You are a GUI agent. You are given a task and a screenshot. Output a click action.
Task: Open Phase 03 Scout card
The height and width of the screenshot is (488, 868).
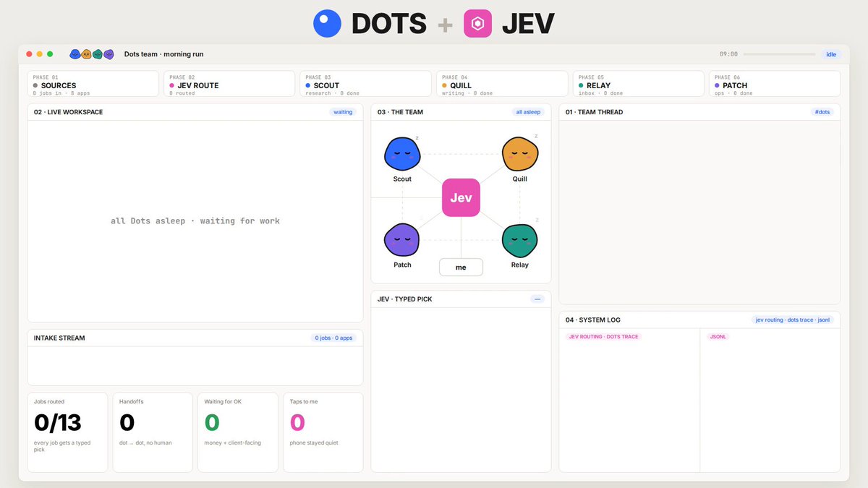[x=365, y=84]
